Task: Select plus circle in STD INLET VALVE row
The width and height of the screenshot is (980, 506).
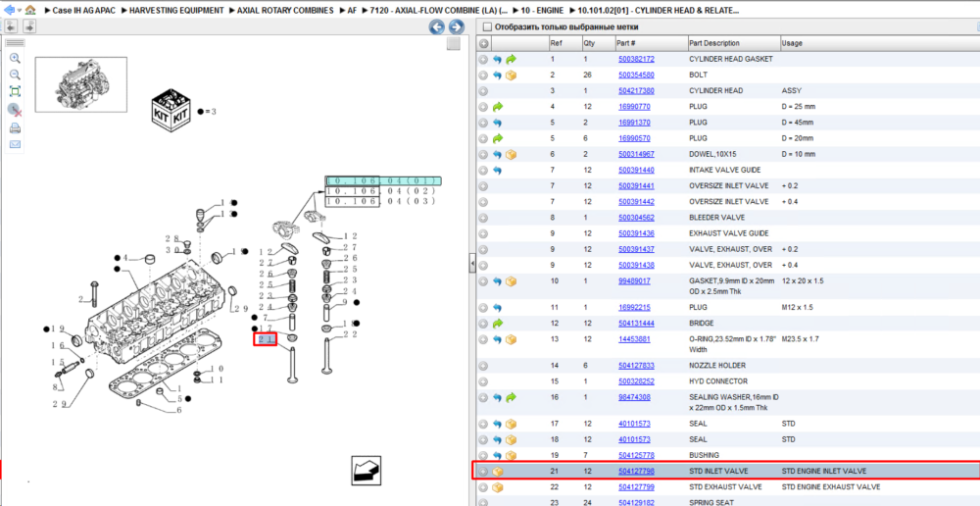Action: (483, 472)
